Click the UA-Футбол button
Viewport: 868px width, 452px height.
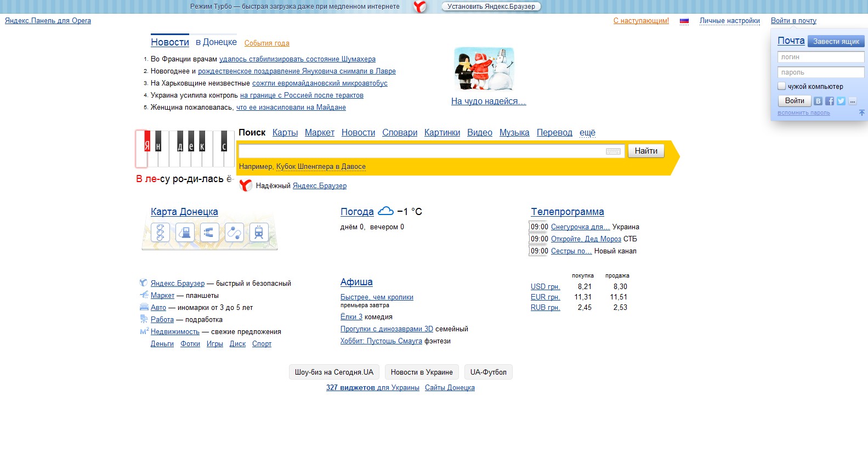tap(489, 372)
